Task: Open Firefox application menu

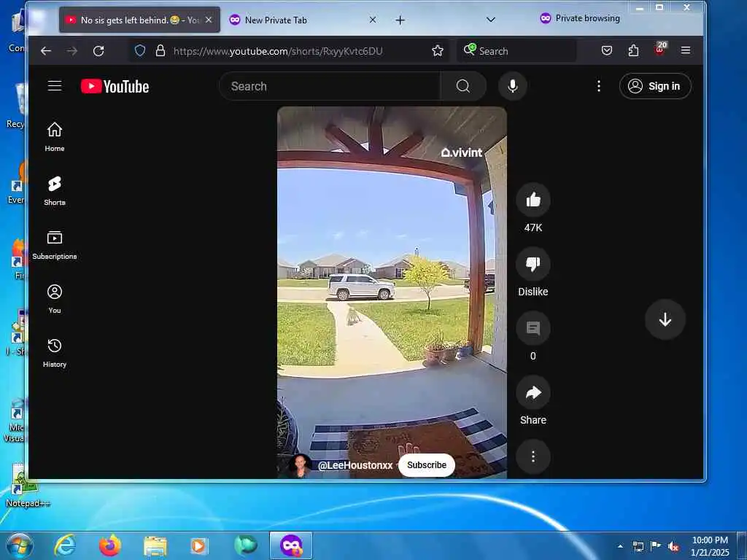Action: (x=686, y=50)
